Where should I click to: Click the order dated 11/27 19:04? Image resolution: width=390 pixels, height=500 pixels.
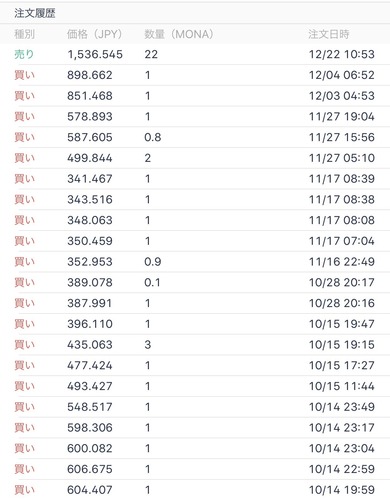(195, 117)
